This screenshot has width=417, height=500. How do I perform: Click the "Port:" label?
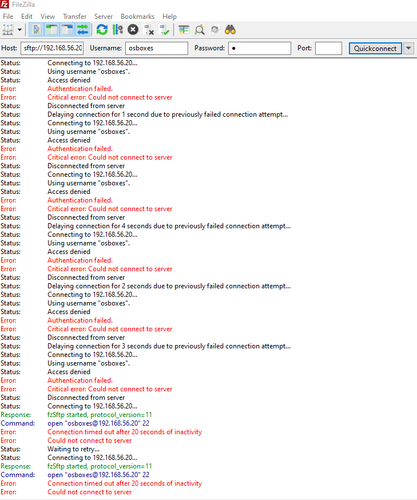coord(304,48)
